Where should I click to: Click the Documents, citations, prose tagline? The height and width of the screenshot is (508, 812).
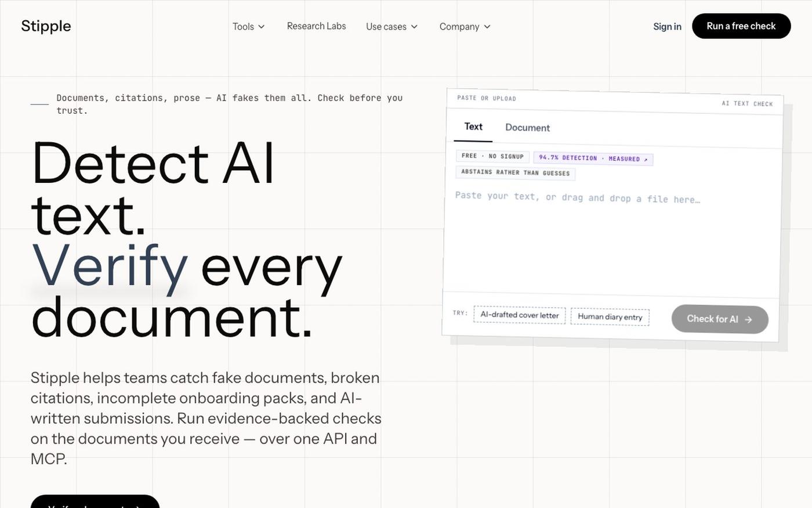click(229, 104)
